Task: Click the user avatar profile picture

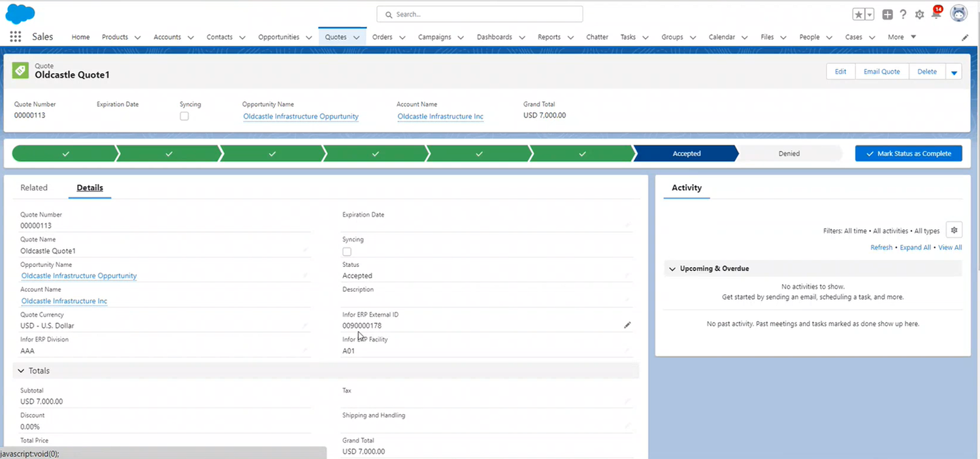Action: tap(958, 12)
